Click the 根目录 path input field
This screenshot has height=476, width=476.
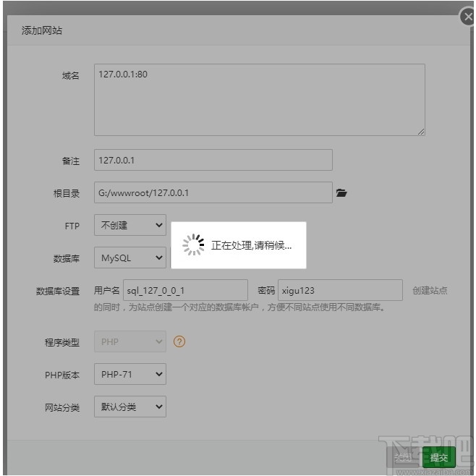(213, 192)
